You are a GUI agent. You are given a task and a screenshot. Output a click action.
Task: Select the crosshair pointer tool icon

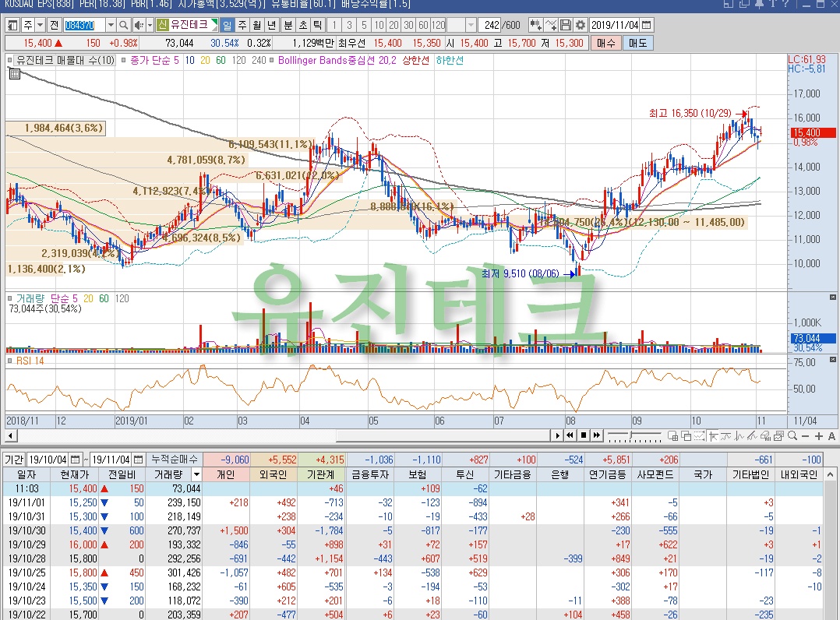click(713, 436)
